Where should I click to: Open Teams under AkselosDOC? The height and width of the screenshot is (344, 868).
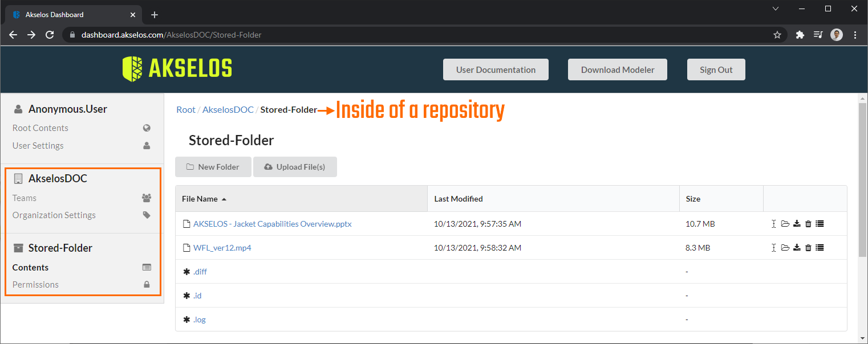coord(25,198)
